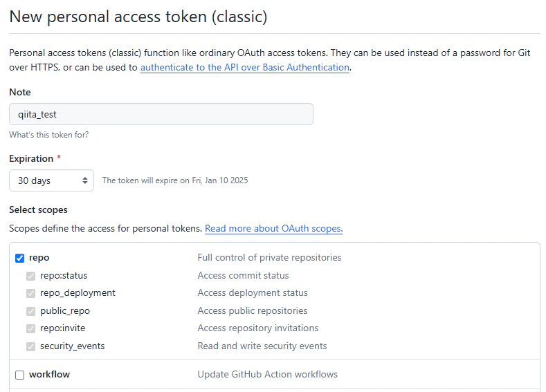The height and width of the screenshot is (392, 546).
Task: Click the repo scope label
Action: [39, 258]
